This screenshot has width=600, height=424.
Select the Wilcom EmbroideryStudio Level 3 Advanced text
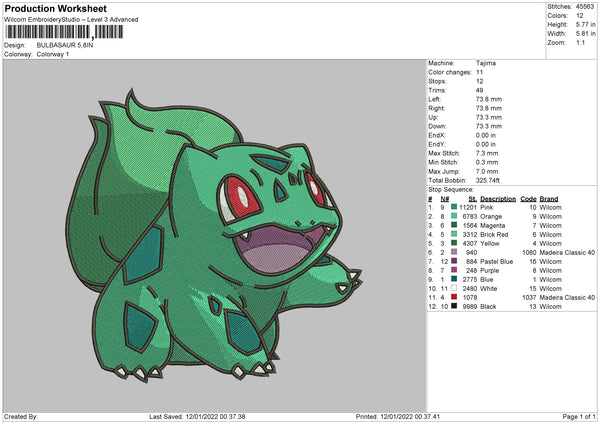pos(71,20)
